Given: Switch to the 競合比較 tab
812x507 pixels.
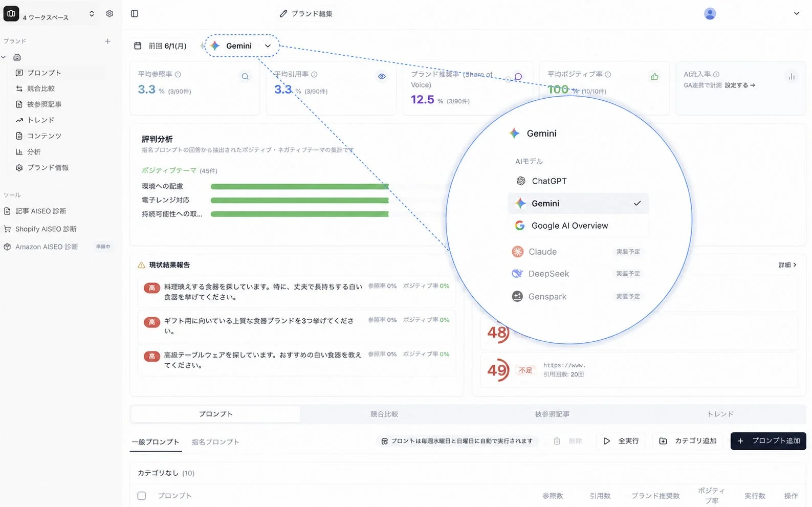Looking at the screenshot, I should click(384, 414).
